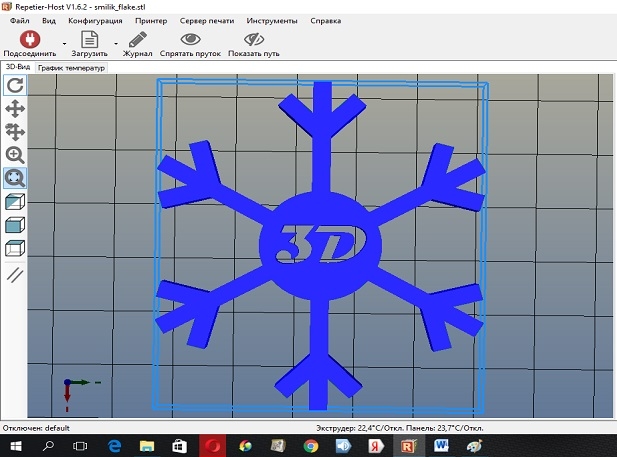Expand dropdown arrow next to Загрузить
617x457 pixels.
coord(116,44)
